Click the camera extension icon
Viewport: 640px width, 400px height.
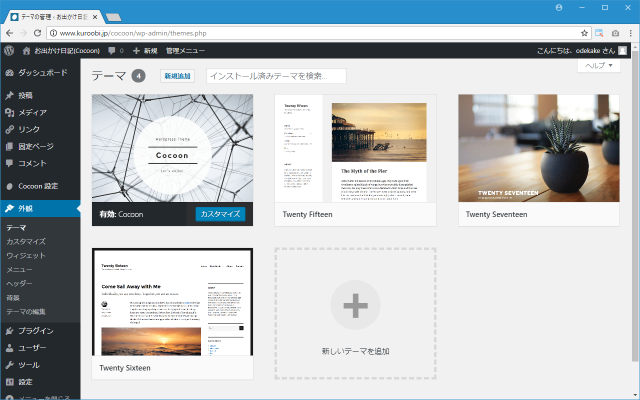pyautogui.click(x=615, y=33)
